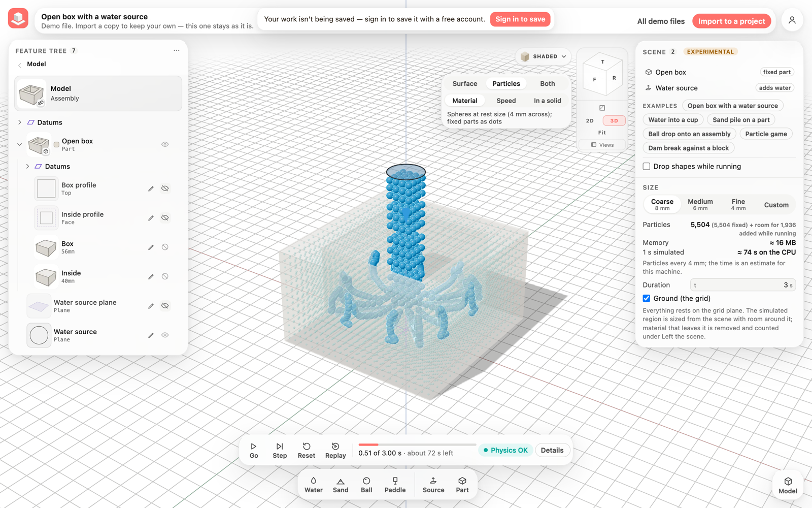Open Feature Tree more options menu
The image size is (812, 508).
tap(177, 50)
